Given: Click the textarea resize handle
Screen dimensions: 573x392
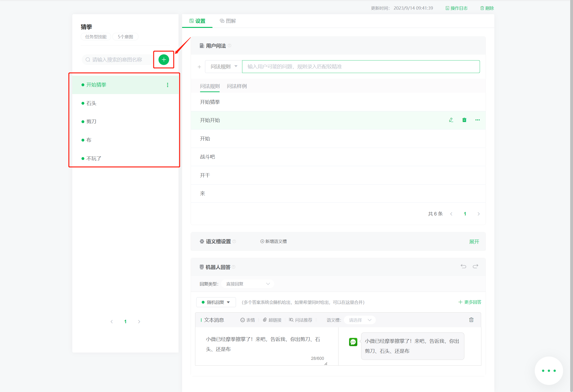Looking at the screenshot, I should (326, 364).
